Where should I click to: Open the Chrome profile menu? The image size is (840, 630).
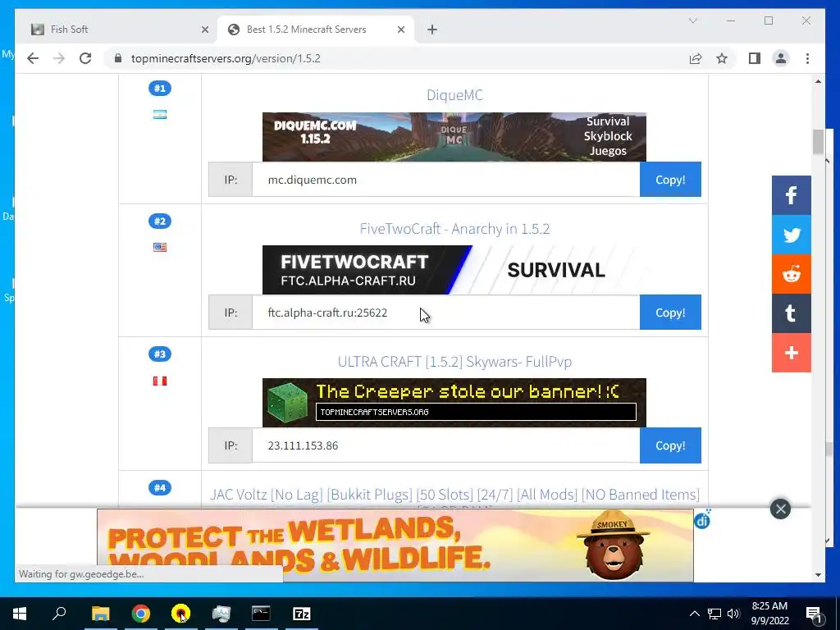[781, 58]
